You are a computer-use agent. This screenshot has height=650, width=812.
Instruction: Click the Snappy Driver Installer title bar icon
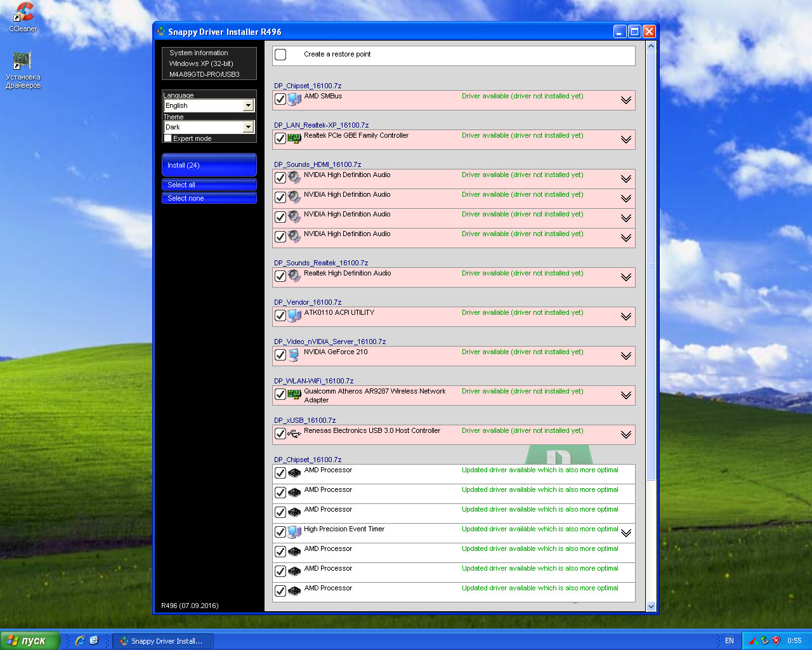pos(161,31)
